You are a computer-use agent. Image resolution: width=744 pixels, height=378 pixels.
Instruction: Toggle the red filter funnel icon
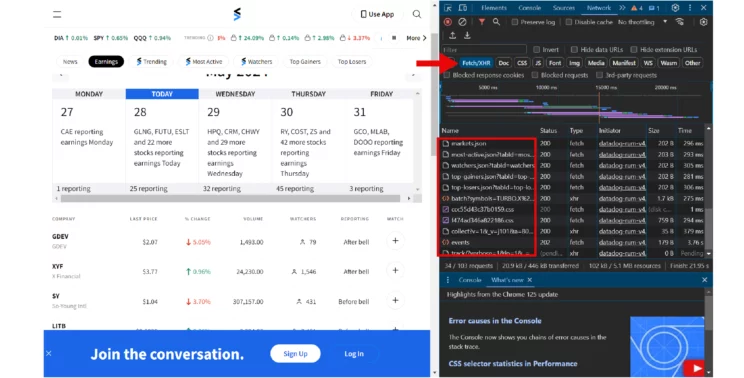[x=482, y=22]
